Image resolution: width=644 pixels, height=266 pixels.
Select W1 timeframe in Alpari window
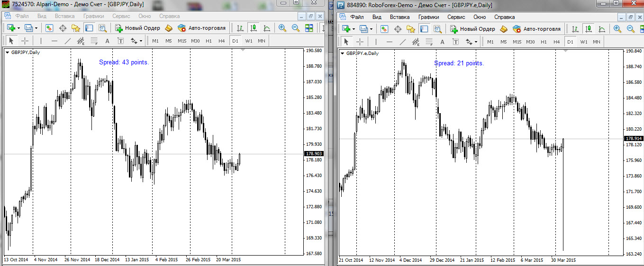[x=249, y=41]
